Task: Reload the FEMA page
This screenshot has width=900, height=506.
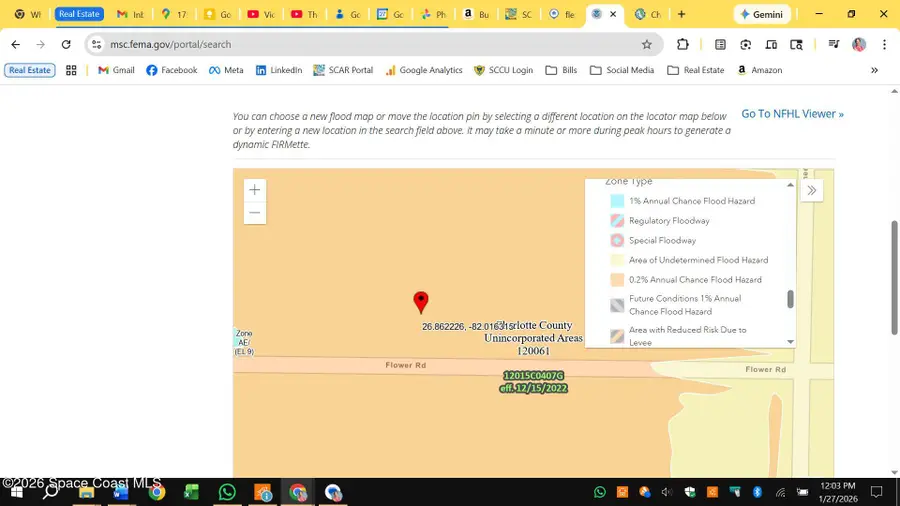Action: tap(66, 44)
